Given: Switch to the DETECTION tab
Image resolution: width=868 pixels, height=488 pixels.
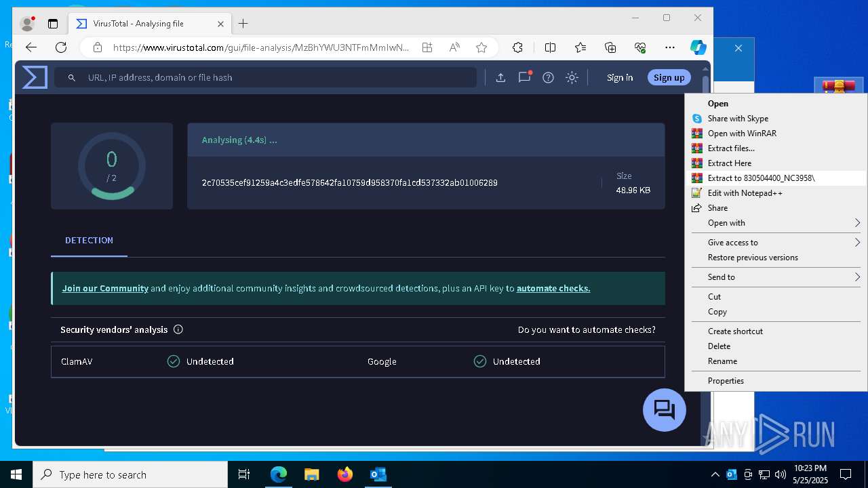Looking at the screenshot, I should coord(89,240).
